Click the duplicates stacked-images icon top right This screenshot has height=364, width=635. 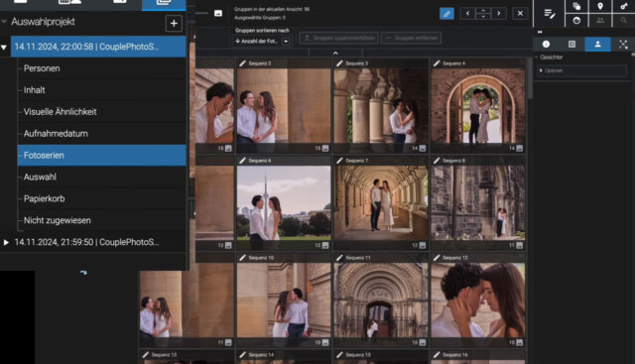pyautogui.click(x=576, y=6)
